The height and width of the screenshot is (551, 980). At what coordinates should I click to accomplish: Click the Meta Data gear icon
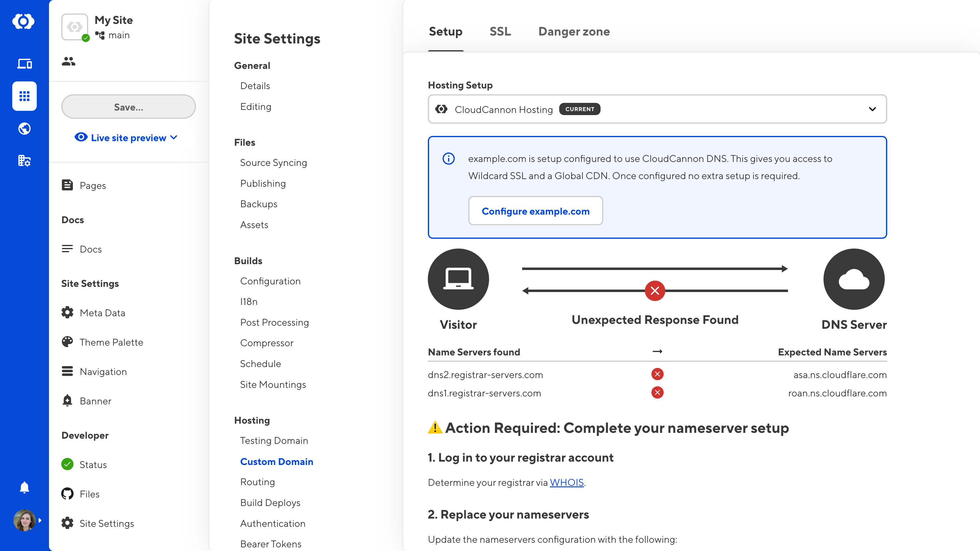click(x=67, y=313)
